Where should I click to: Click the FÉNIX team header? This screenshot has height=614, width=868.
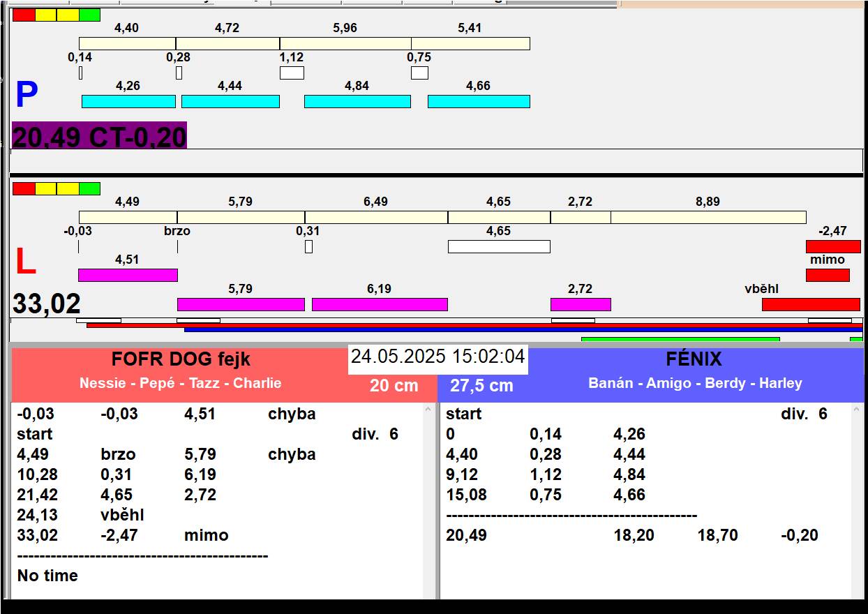[x=694, y=360]
